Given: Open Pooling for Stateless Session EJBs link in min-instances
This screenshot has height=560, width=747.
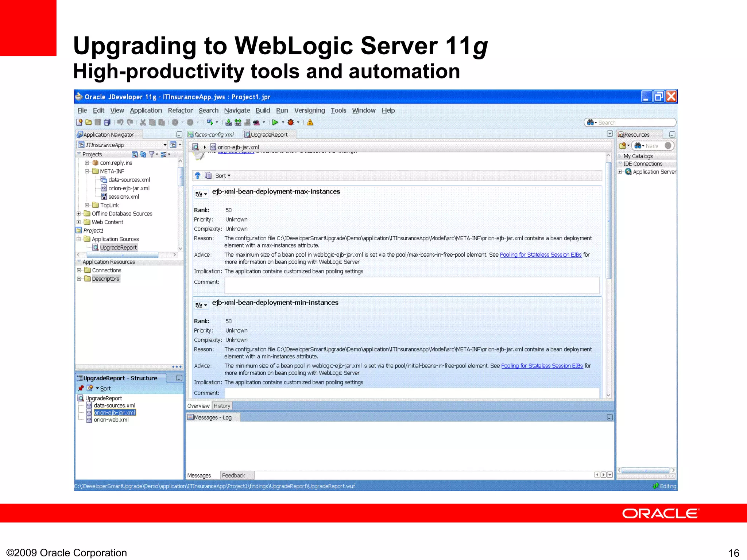Looking at the screenshot, I should (x=542, y=366).
